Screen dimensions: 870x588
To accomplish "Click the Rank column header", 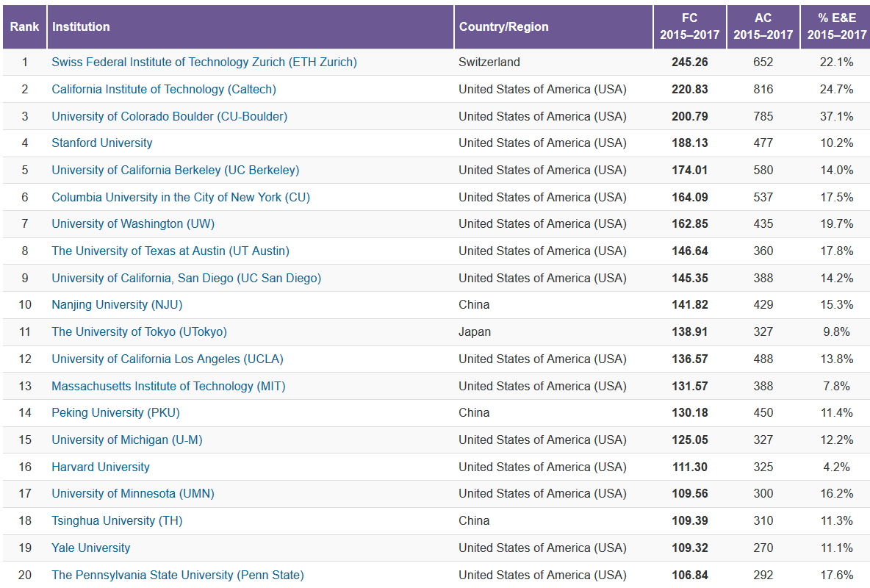I will (x=24, y=26).
